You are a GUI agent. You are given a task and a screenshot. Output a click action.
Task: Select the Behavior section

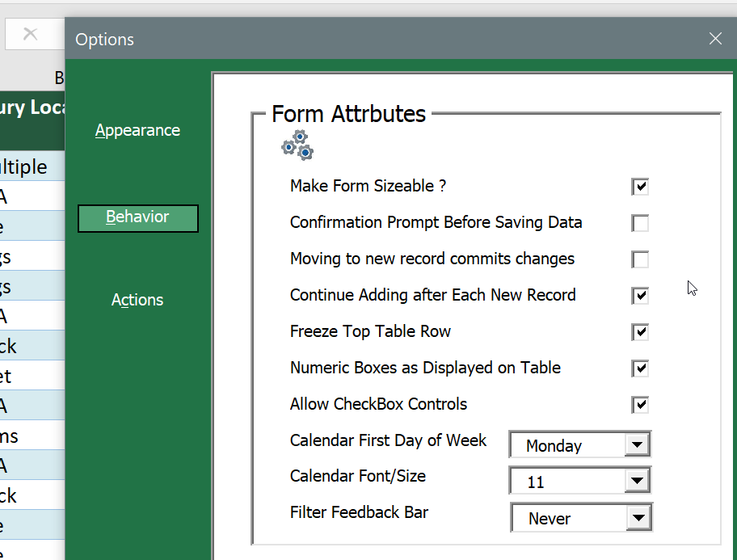click(x=137, y=217)
